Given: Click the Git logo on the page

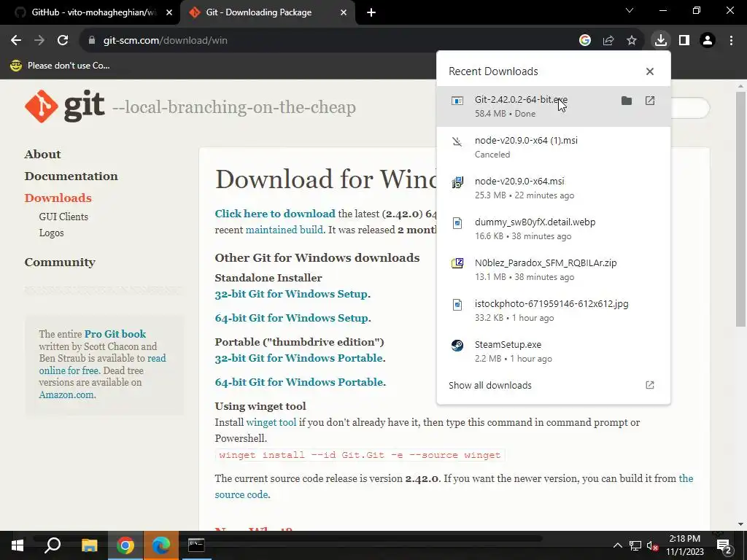Looking at the screenshot, I should coord(64,106).
